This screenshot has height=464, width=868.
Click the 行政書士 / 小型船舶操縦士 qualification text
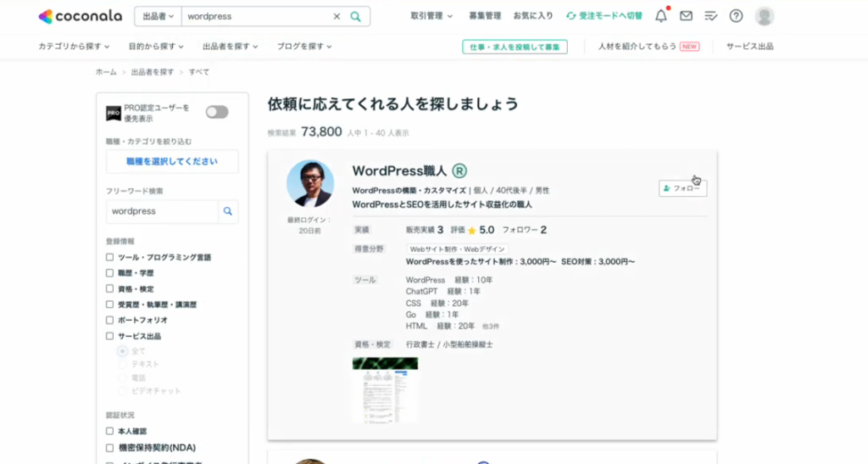click(449, 344)
